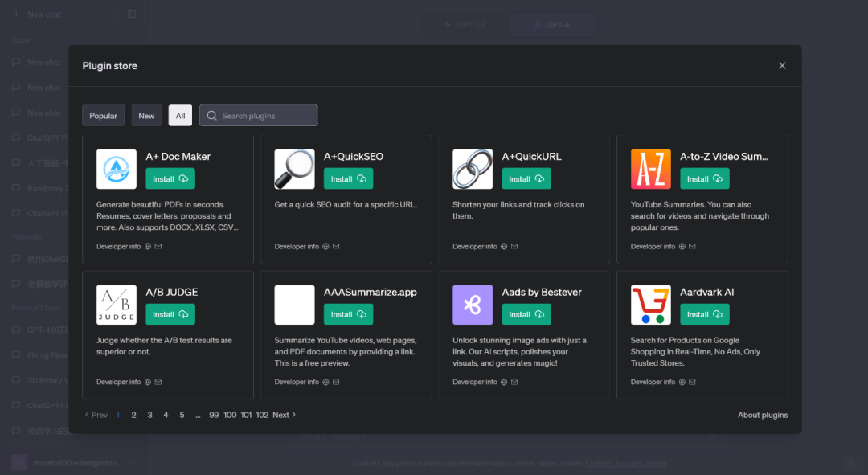Screen dimensions: 868x475
Task: Show the New plugins filter
Action: tap(146, 116)
